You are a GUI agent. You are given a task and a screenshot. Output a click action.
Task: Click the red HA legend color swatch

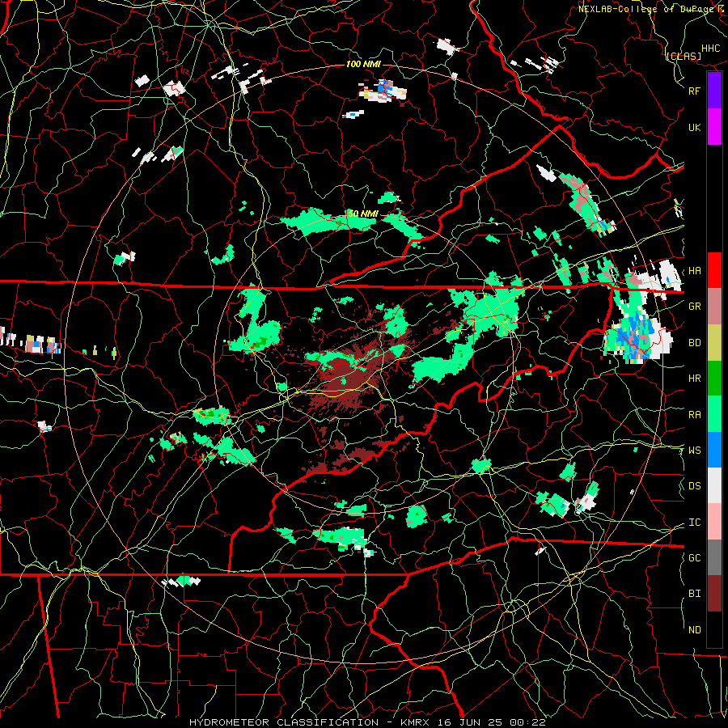click(x=714, y=270)
